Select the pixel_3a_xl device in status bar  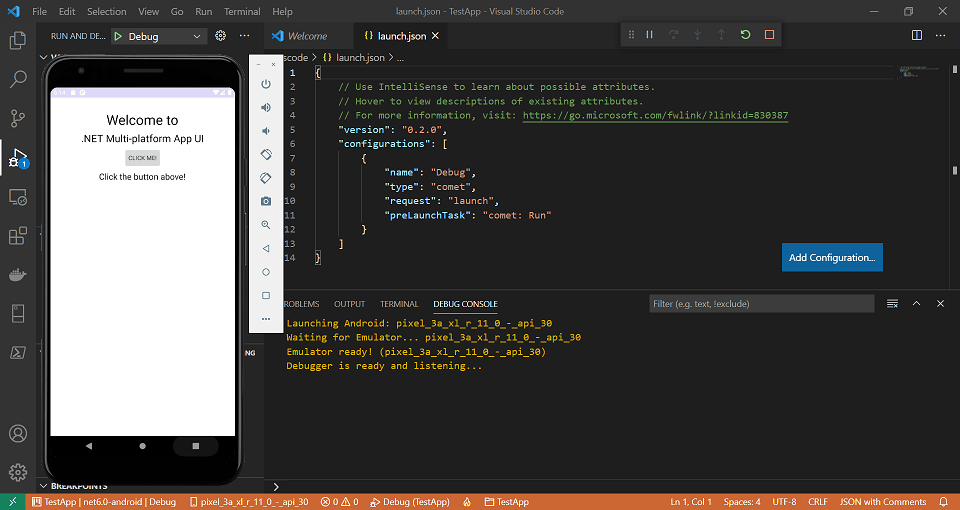point(249,502)
